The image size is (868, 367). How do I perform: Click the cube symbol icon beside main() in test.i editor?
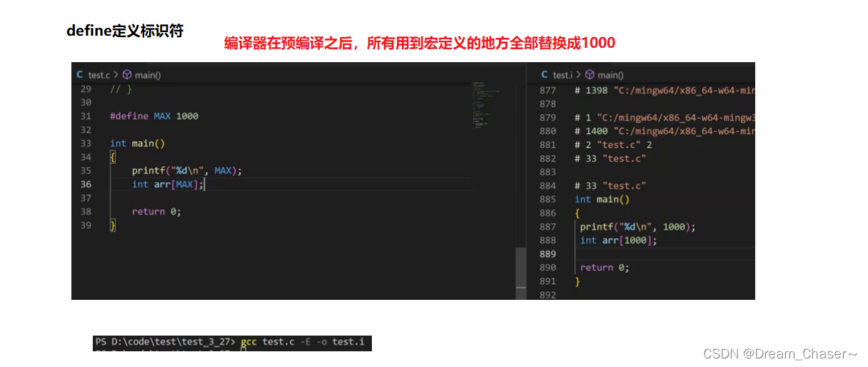(x=590, y=74)
